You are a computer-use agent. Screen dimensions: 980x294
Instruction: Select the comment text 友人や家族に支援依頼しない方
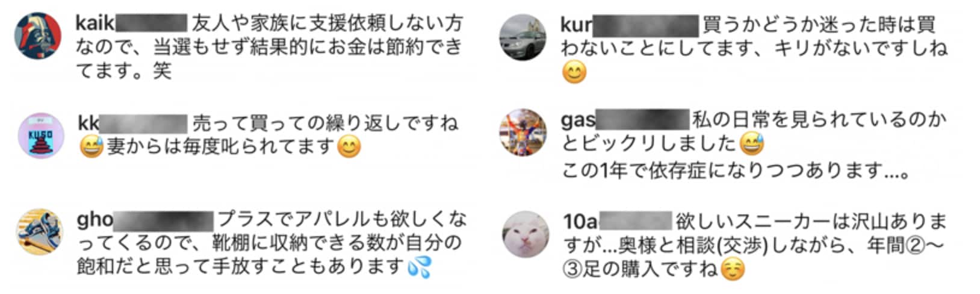(x=327, y=23)
